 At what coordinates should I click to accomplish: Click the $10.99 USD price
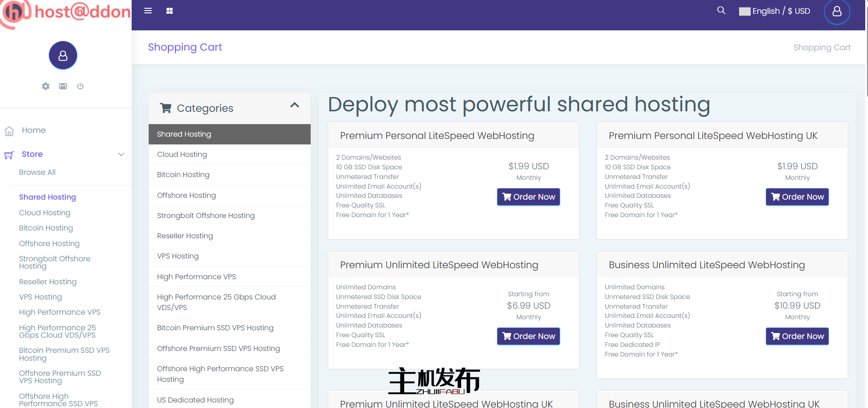point(797,305)
